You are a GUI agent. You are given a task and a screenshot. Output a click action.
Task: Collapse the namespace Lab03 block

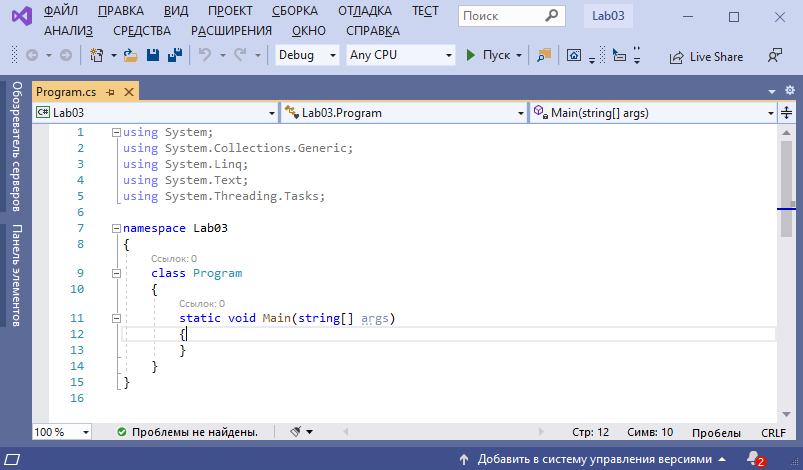(116, 228)
